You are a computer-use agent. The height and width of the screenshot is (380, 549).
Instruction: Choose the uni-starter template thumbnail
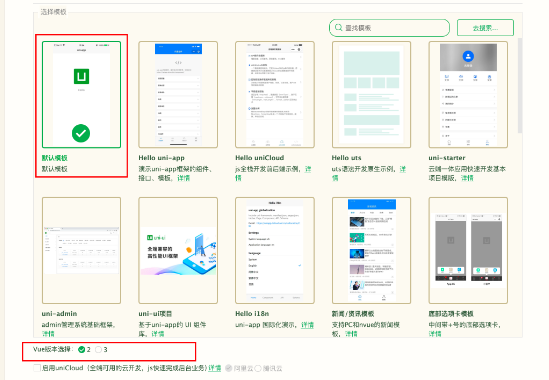(468, 95)
